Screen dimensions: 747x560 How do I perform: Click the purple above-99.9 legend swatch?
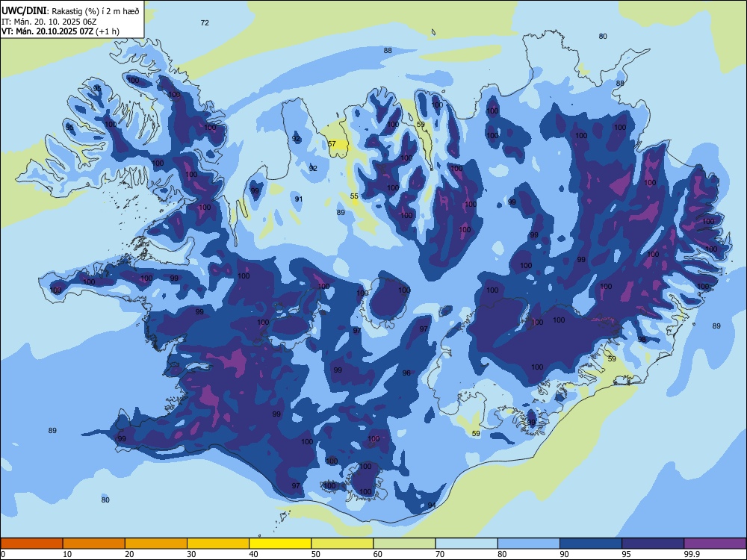coord(715,544)
